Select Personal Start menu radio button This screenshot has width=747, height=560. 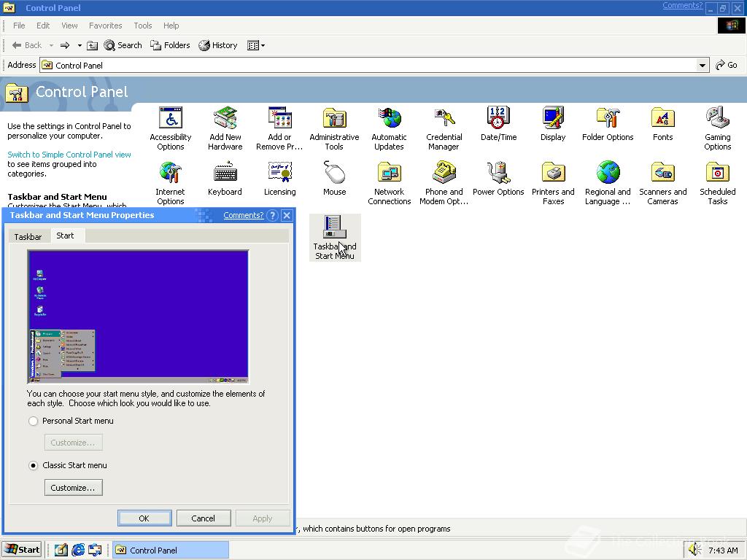coord(33,421)
